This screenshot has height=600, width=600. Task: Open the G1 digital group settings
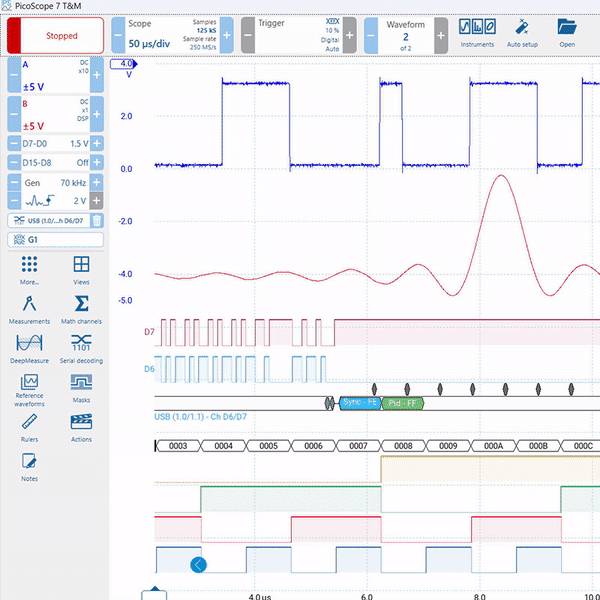(x=55, y=240)
